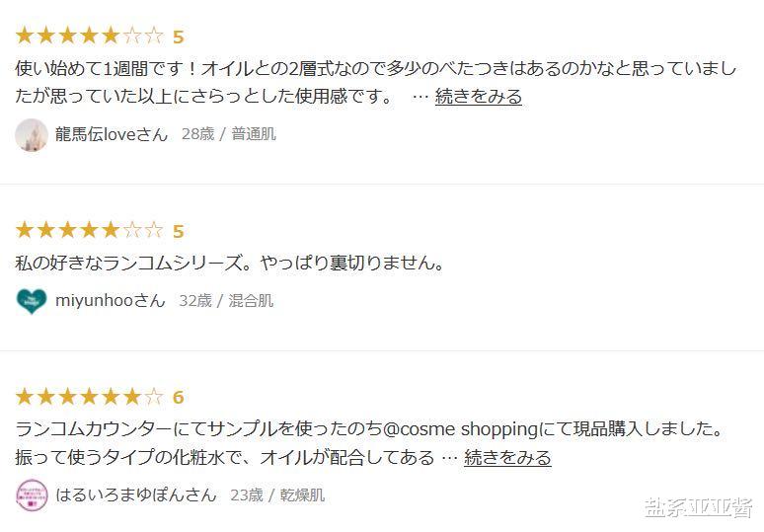Click miyunhoo's teal heart avatar
Image resolution: width=764 pixels, height=532 pixels.
pyautogui.click(x=32, y=301)
